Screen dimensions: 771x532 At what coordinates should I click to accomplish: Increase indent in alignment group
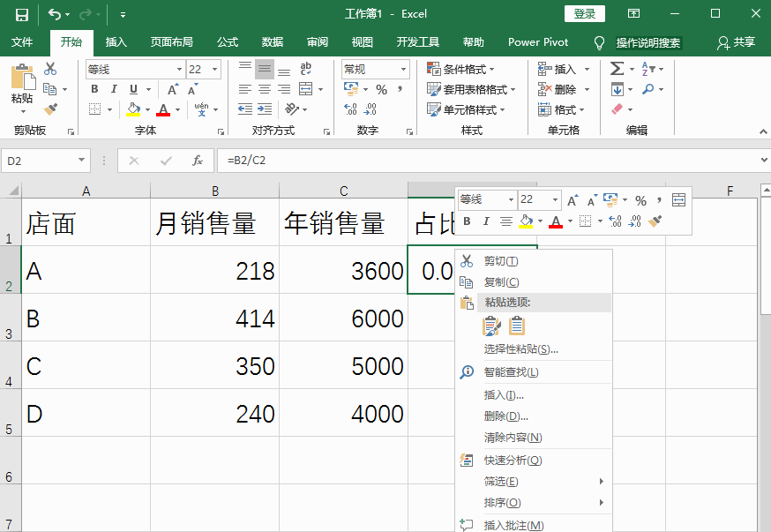coord(265,109)
